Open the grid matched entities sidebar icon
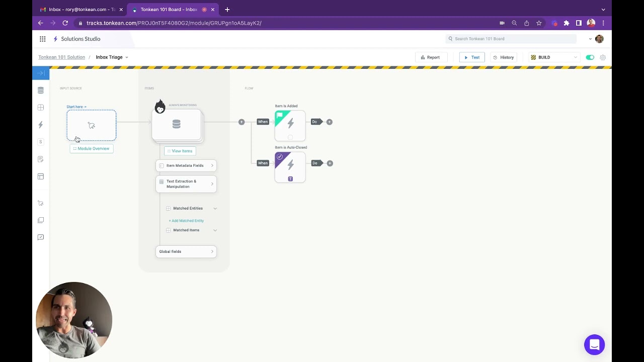 pos(41,108)
